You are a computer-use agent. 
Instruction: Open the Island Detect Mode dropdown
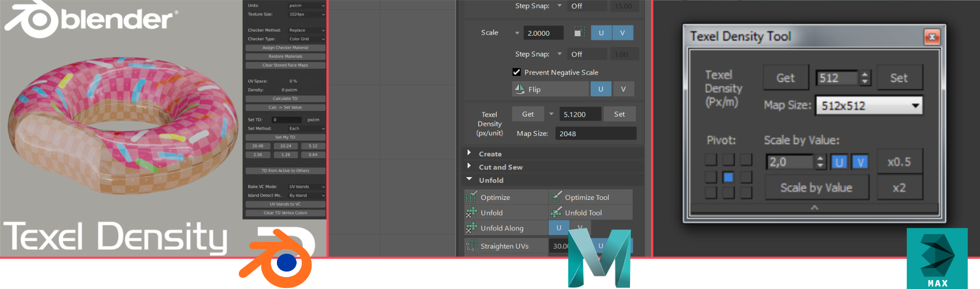[306, 195]
